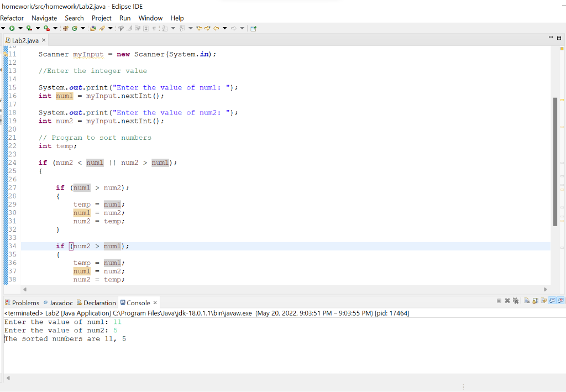
Task: Click the Back navigation arrow
Action: point(216,28)
